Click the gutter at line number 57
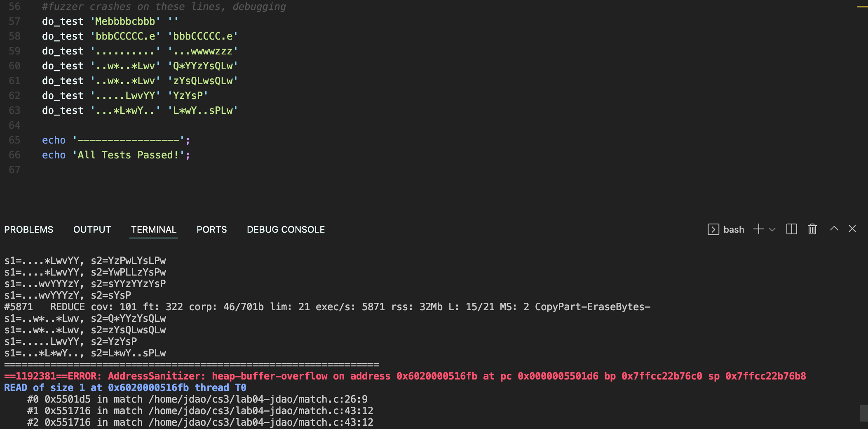 [14, 21]
